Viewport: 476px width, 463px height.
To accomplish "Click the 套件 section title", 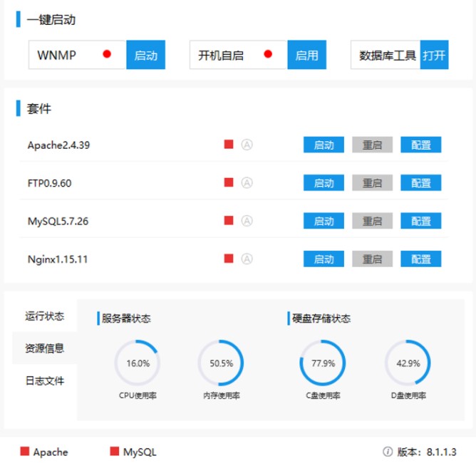I will pos(39,108).
